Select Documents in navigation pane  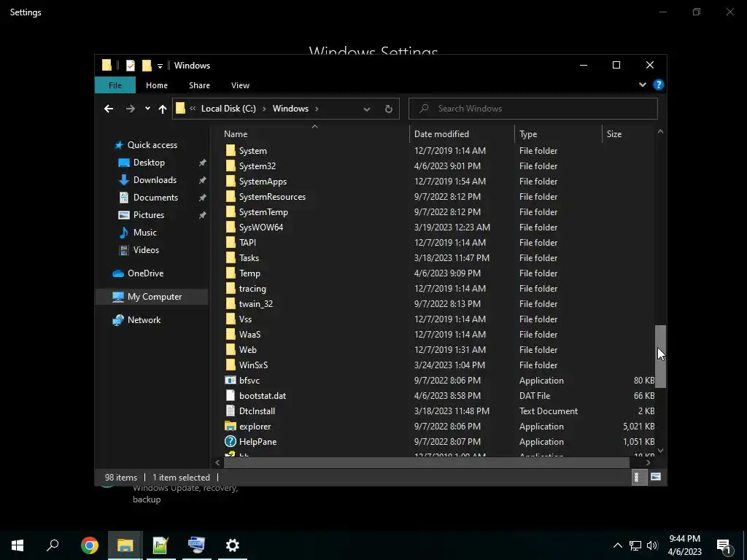[155, 197]
